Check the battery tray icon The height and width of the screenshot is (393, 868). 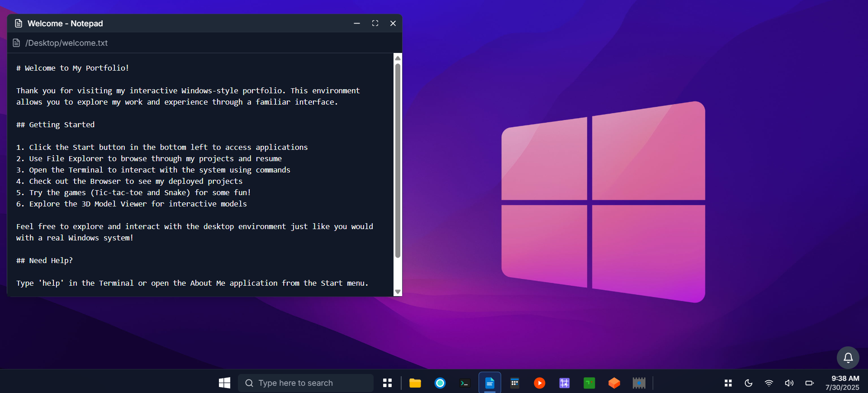click(x=810, y=383)
